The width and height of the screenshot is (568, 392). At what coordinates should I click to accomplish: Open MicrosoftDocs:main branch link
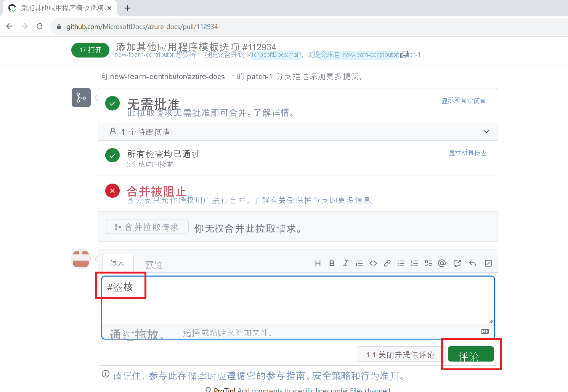[274, 55]
